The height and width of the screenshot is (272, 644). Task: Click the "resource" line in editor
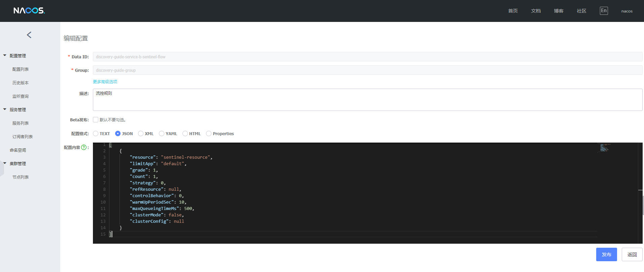171,157
